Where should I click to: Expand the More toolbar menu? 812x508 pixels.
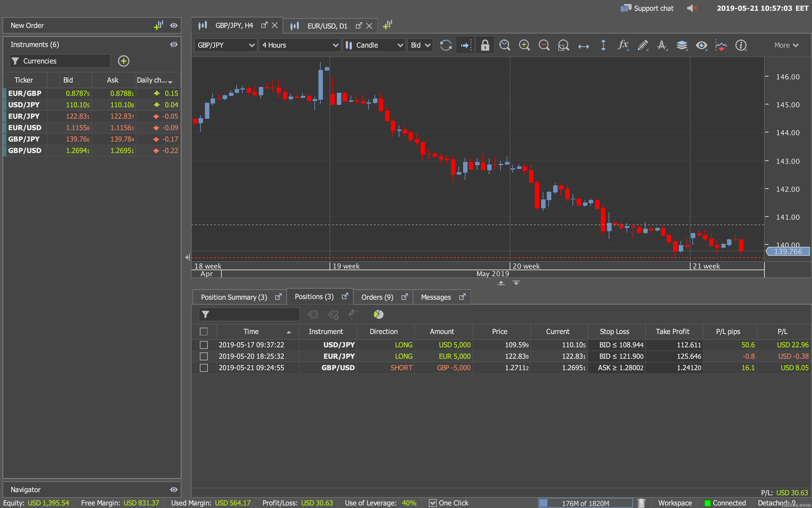[x=786, y=45]
